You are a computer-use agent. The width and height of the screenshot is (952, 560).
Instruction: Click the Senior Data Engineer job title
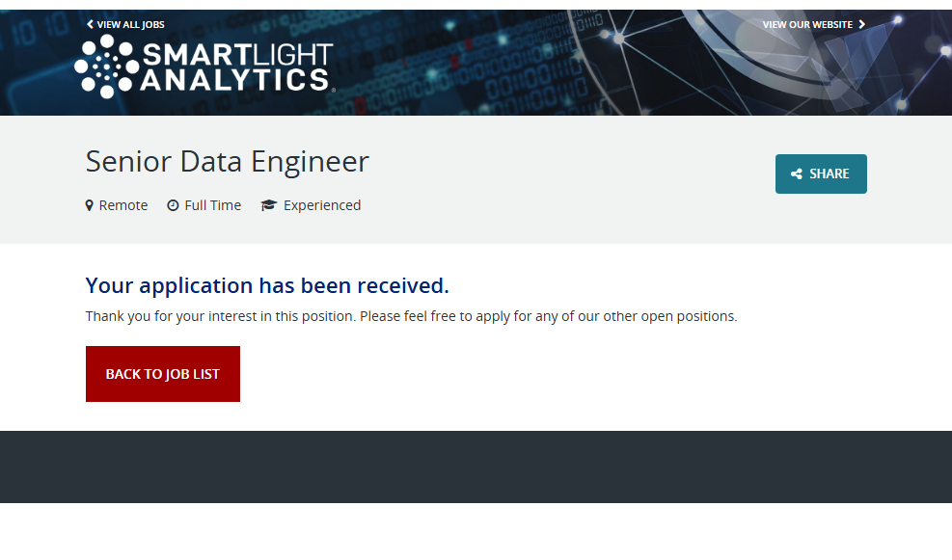pos(227,161)
